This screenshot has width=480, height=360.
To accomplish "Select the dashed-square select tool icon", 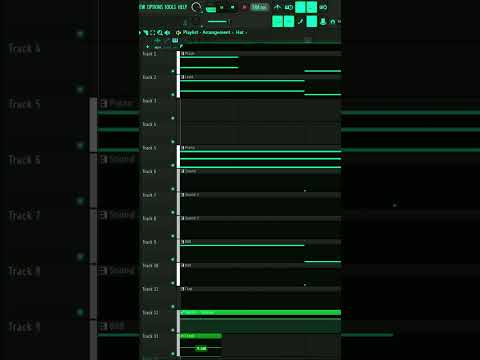I will 153,33.
